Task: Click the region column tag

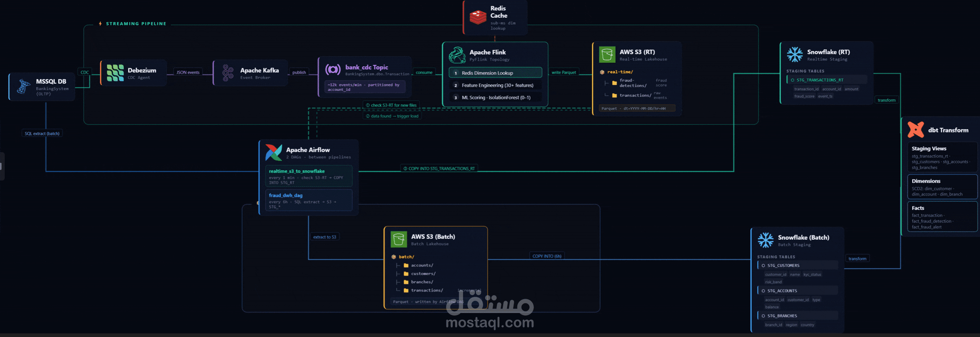Action: (x=791, y=325)
